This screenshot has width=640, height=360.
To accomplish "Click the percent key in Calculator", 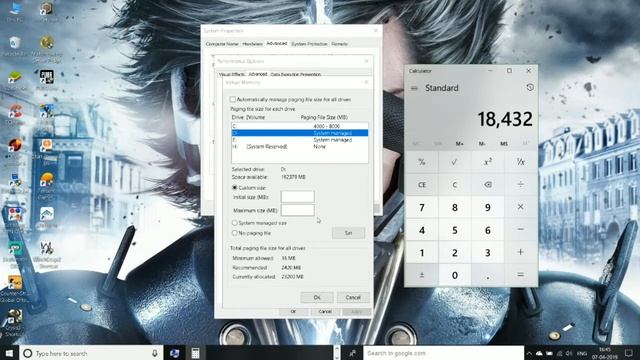I will click(422, 162).
